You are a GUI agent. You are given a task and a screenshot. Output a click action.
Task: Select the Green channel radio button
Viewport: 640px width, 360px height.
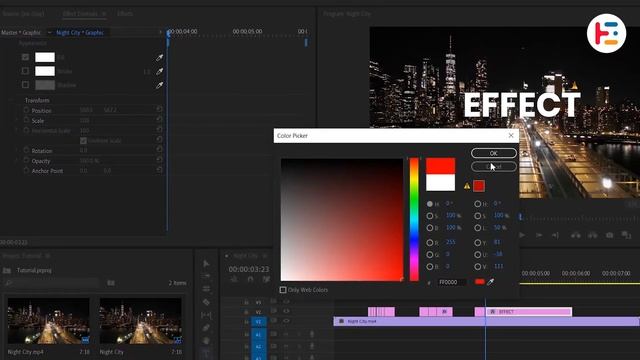[430, 254]
